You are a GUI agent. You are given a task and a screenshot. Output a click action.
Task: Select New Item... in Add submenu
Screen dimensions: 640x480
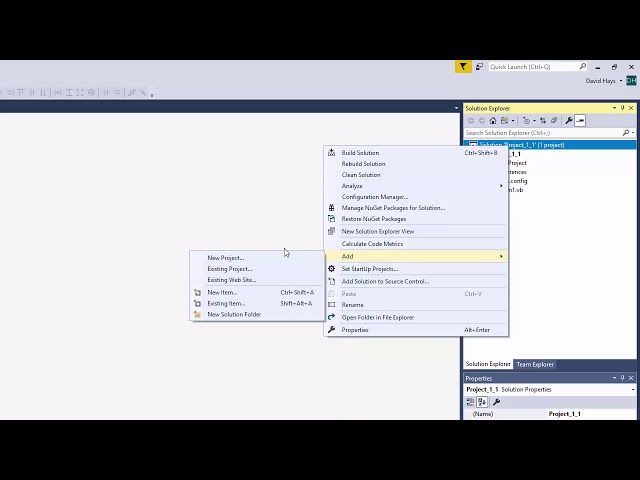pos(257,292)
